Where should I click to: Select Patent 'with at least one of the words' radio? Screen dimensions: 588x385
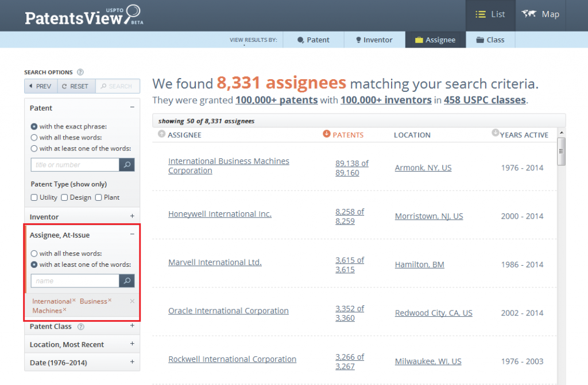pyautogui.click(x=34, y=149)
